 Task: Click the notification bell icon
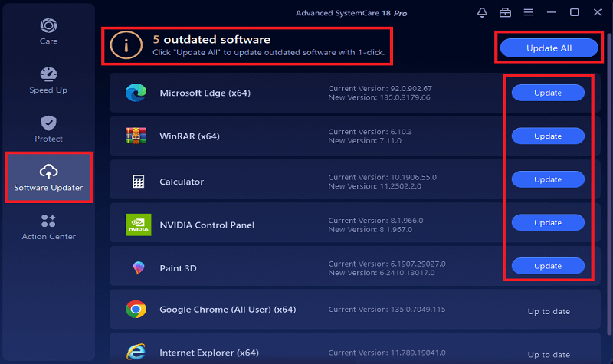tap(482, 12)
